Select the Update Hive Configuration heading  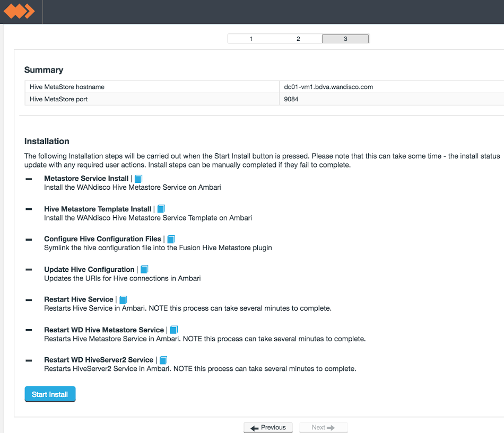click(89, 270)
